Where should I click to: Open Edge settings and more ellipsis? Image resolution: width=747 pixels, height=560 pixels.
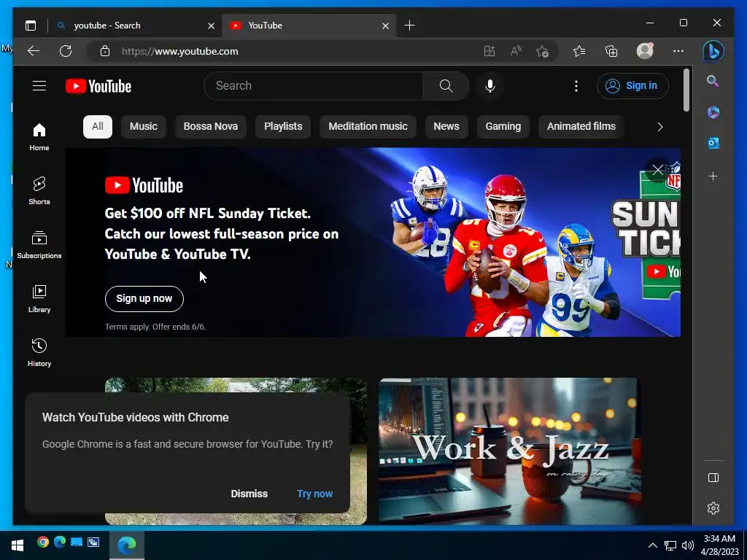(678, 51)
